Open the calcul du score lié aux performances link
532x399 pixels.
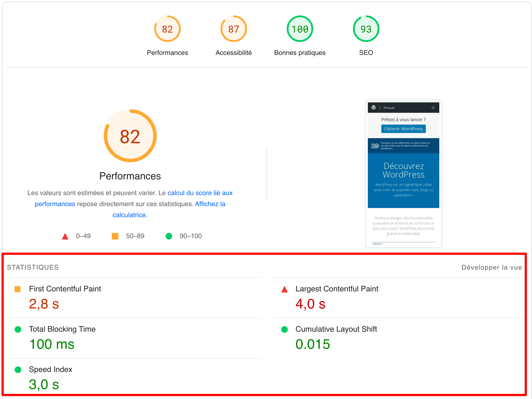coord(200,193)
